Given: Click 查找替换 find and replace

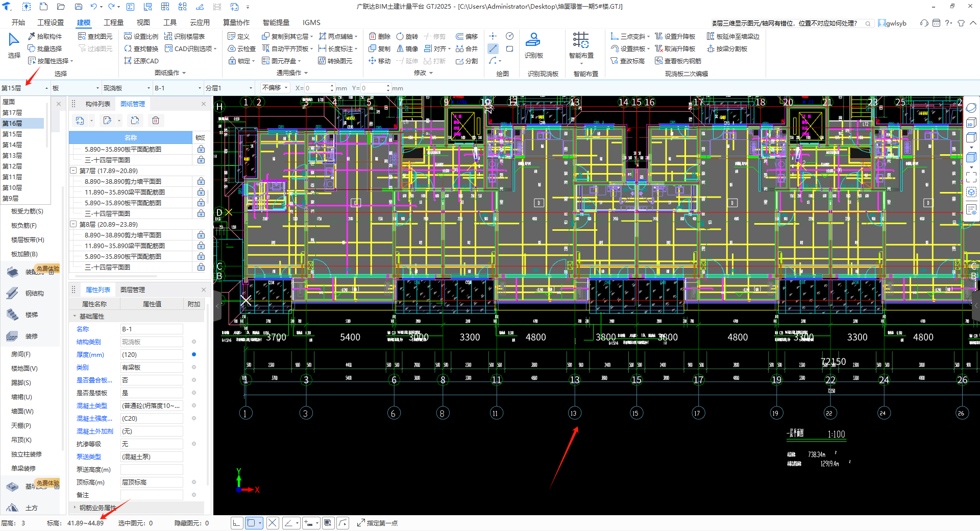Looking at the screenshot, I should point(141,49).
